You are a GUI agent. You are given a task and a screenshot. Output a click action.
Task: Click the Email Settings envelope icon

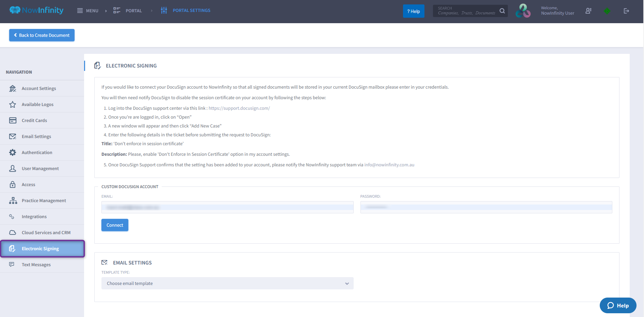point(13,136)
